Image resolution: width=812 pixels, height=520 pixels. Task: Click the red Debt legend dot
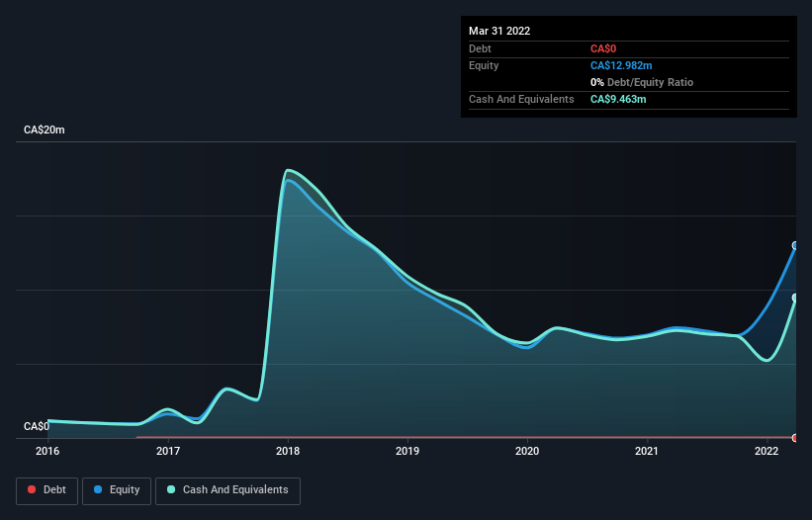(32, 489)
